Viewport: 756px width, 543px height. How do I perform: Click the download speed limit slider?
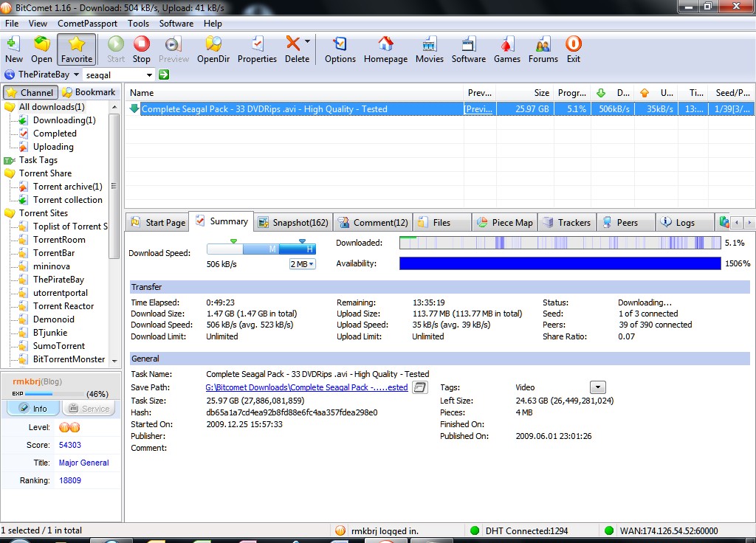pos(261,249)
